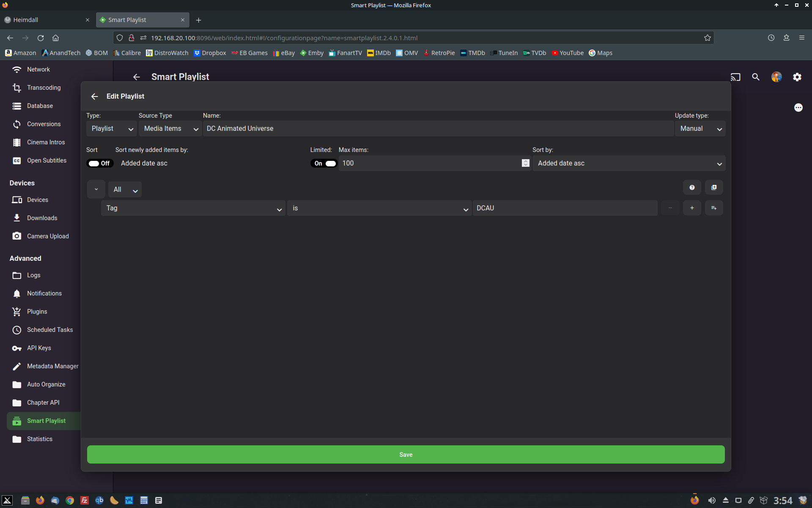
Task: Open a new Firefox tab
Action: [199, 20]
